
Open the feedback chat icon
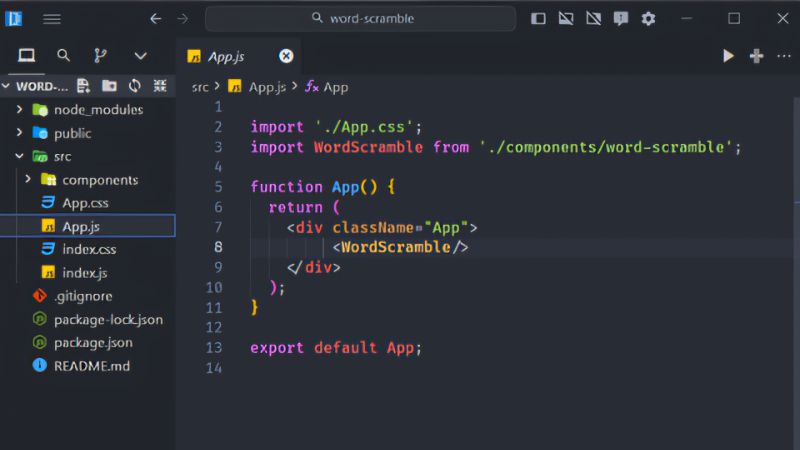click(621, 19)
